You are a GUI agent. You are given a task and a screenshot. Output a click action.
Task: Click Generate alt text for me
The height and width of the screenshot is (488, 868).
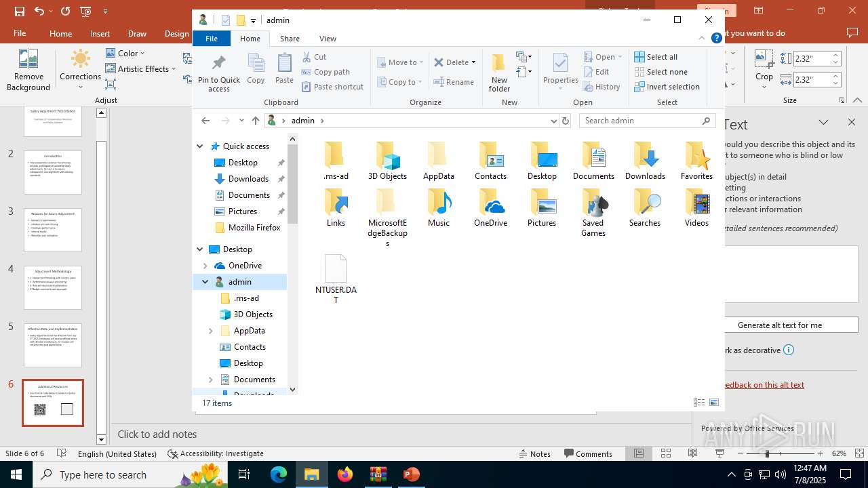pyautogui.click(x=780, y=325)
